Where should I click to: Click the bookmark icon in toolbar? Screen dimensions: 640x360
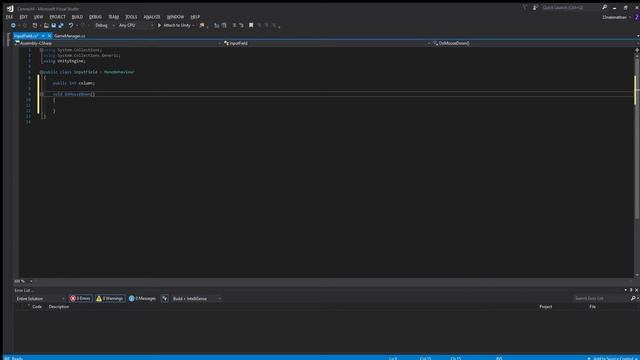[x=251, y=25]
